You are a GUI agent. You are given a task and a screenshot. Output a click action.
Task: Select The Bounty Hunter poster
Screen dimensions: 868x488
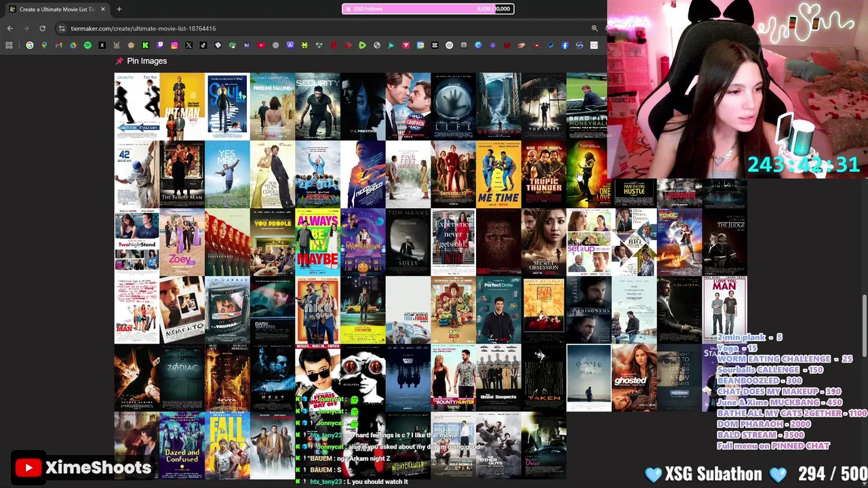[x=453, y=378]
